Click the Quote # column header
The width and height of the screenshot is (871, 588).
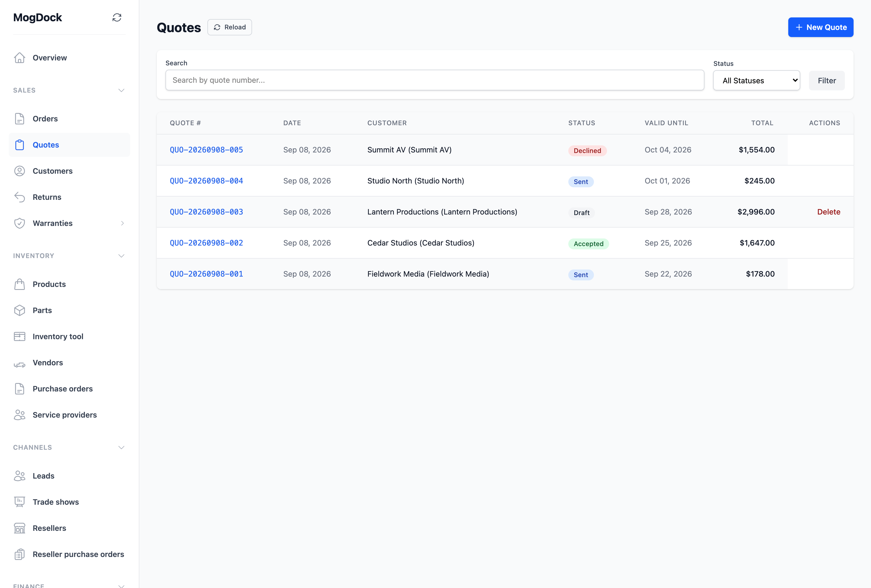pyautogui.click(x=185, y=123)
